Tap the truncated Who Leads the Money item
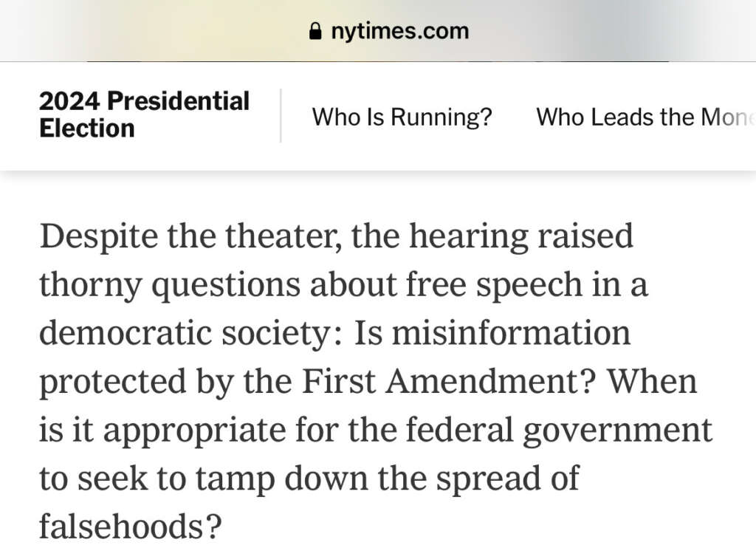 click(645, 117)
